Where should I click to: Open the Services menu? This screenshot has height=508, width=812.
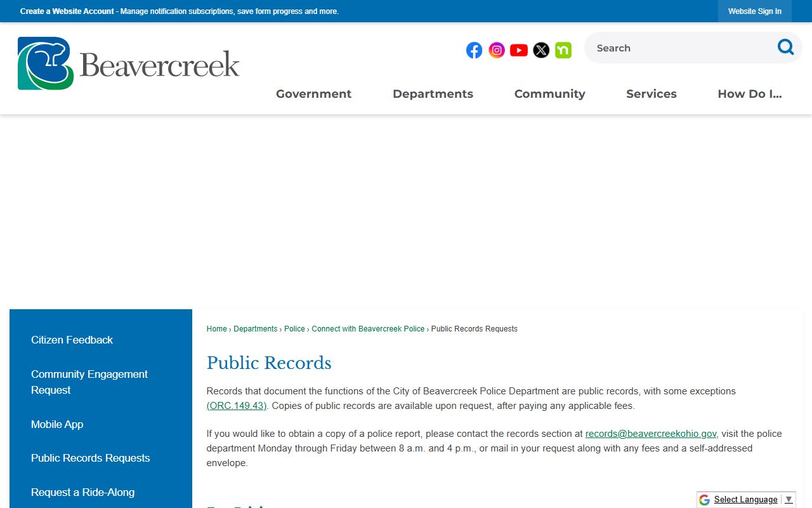652,94
